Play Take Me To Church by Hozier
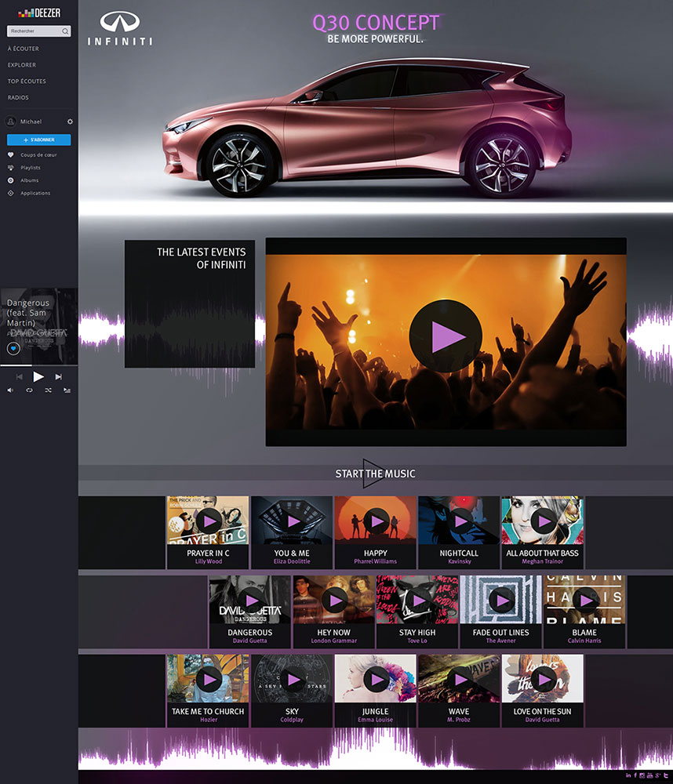673x784 pixels. (x=209, y=680)
